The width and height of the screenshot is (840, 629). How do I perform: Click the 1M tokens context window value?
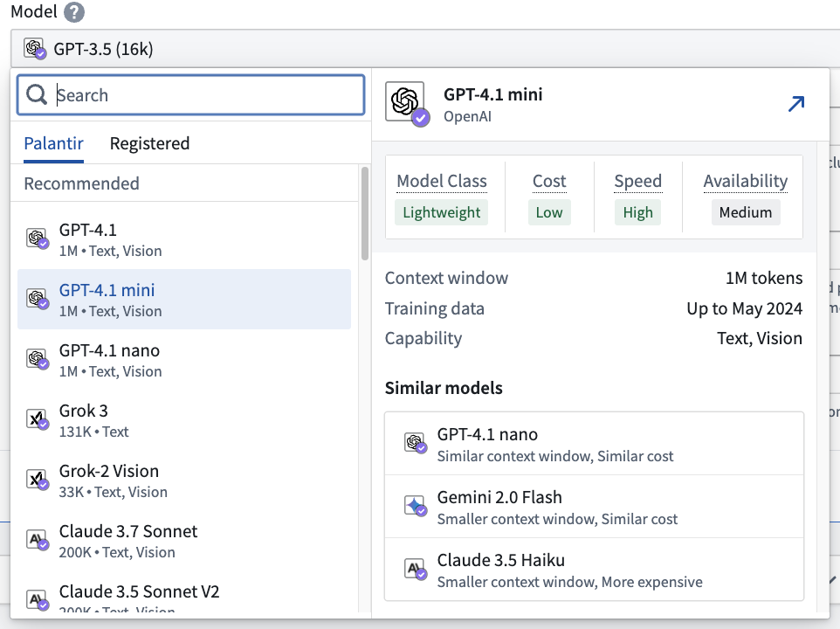pyautogui.click(x=764, y=278)
